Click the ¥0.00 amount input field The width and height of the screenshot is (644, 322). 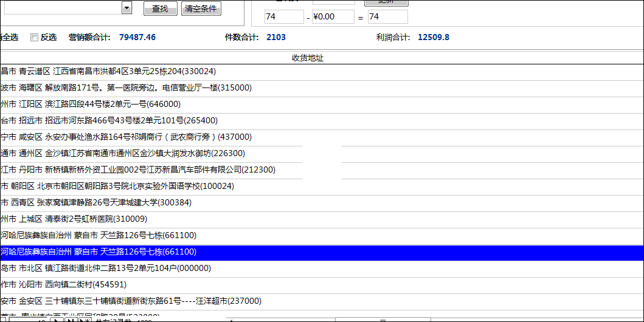[333, 17]
